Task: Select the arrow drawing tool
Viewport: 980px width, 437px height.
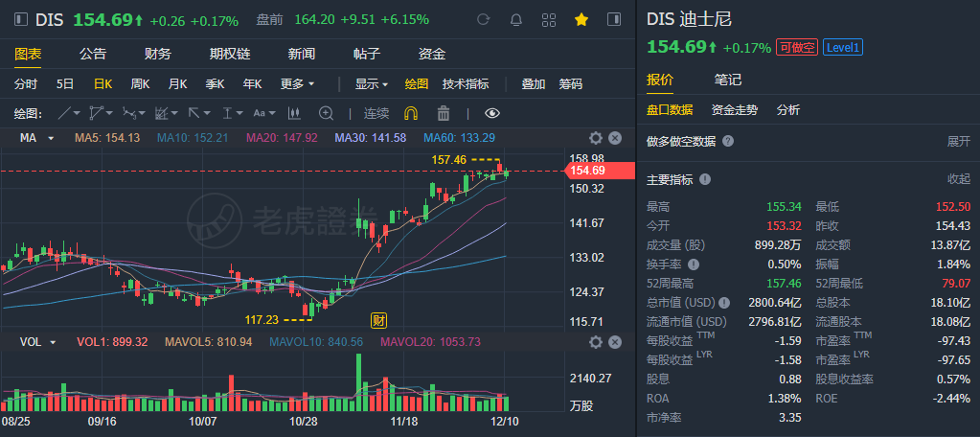Action: click(194, 113)
